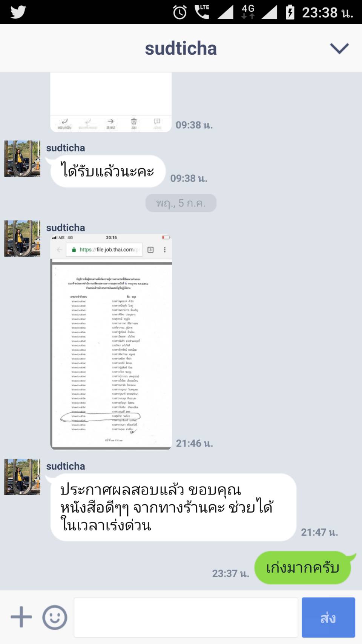Open the partial screenshot image at top
362x644 pixels.
pyautogui.click(x=111, y=102)
